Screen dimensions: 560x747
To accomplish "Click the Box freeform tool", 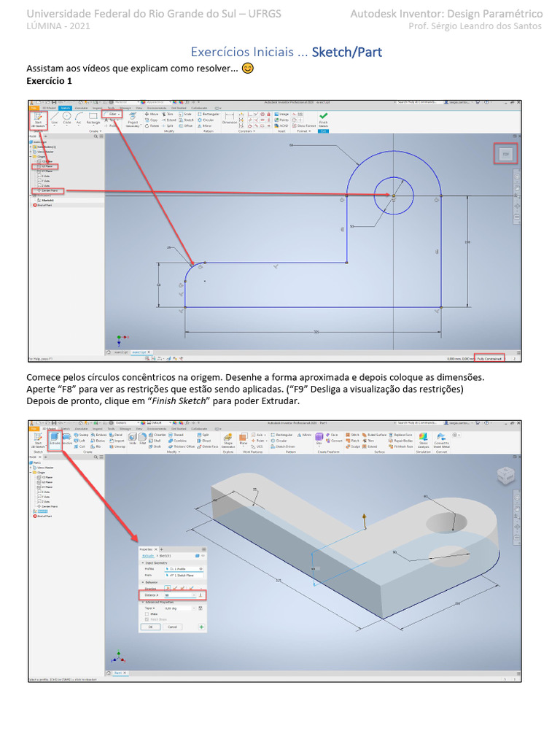I will (319, 438).
